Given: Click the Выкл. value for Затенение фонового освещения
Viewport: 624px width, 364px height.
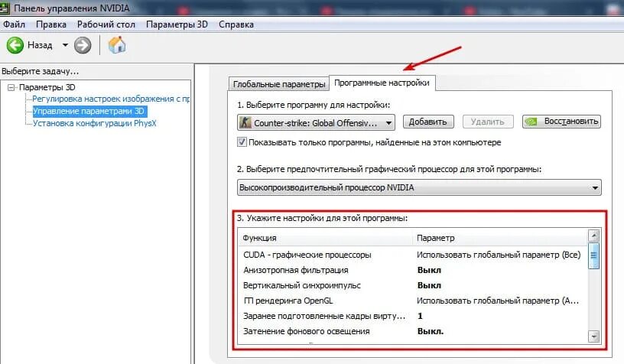Looking at the screenshot, I should [x=431, y=331].
